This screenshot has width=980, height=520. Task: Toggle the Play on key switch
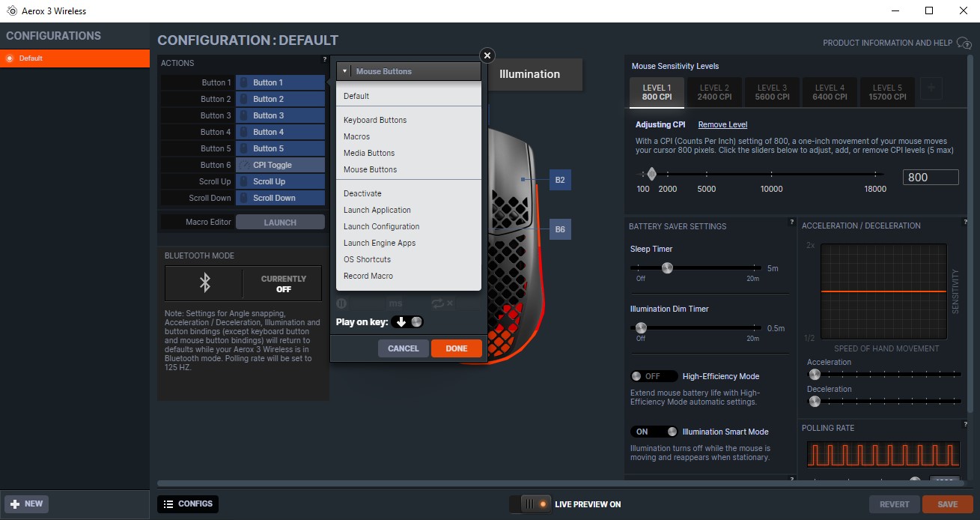click(x=407, y=321)
